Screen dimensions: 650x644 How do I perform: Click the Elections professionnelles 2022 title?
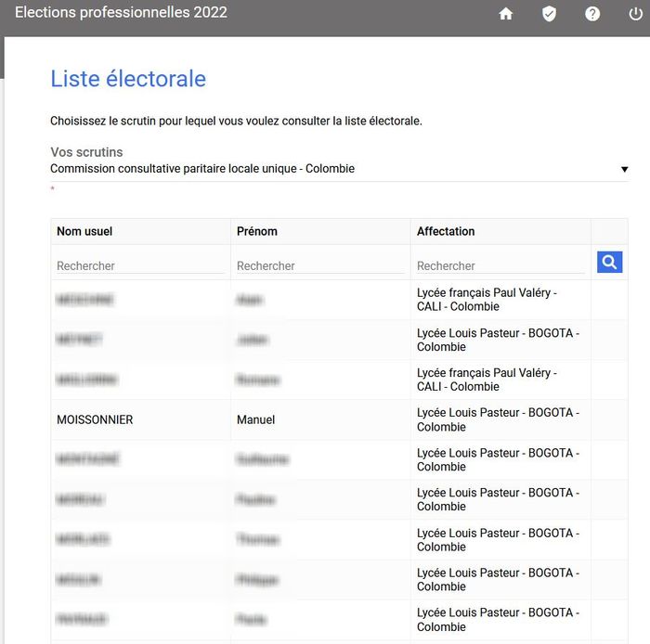pyautogui.click(x=121, y=13)
